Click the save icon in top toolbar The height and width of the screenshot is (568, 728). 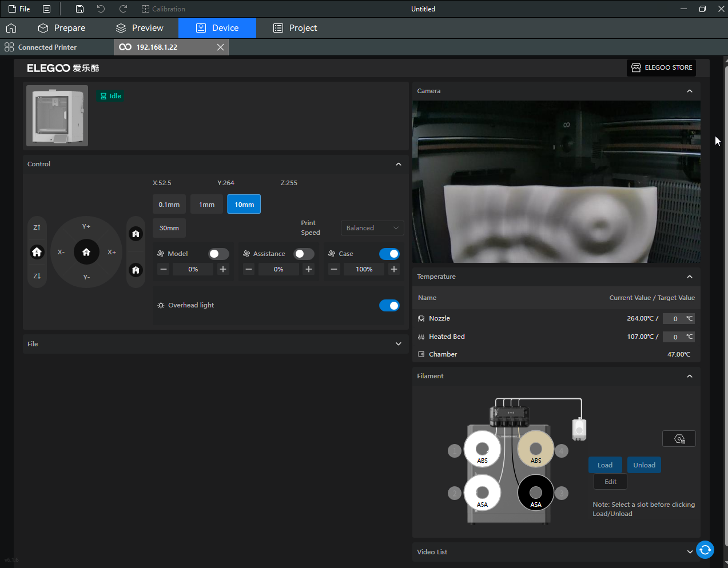79,9
